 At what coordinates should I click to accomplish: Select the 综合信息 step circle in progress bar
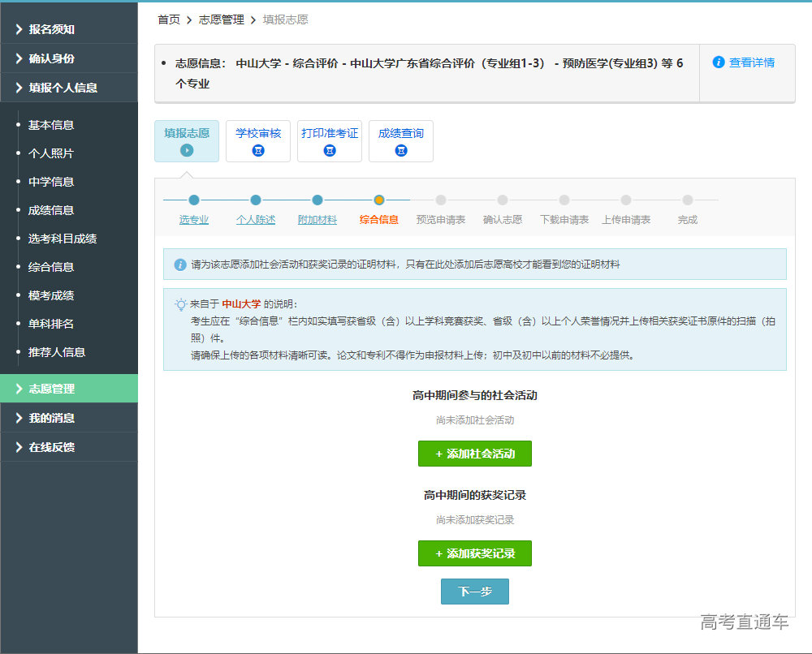click(x=378, y=200)
